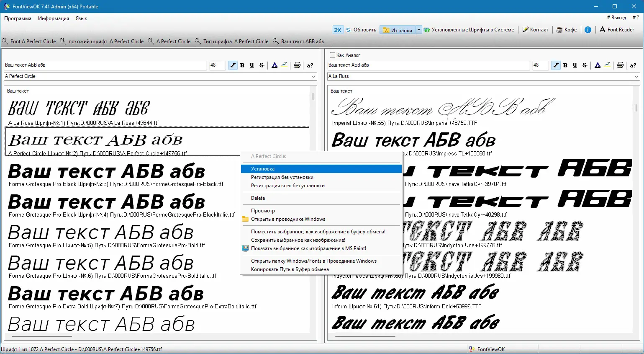Toggle bold in the right panel
The image size is (644, 354).
565,65
